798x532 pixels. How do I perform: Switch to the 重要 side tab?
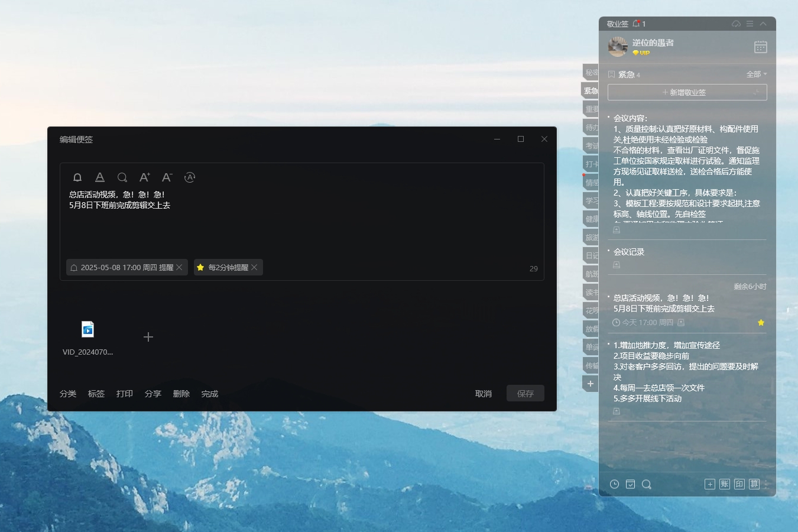(x=591, y=109)
